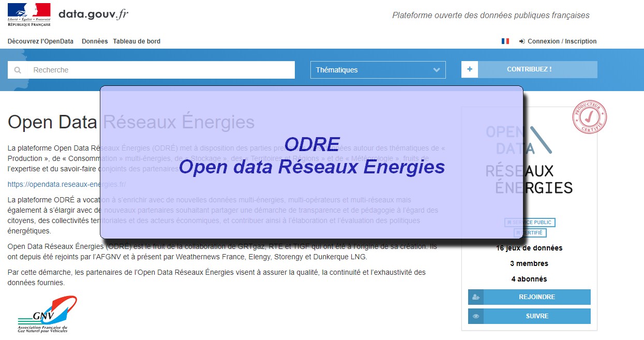Click the eye icon on Suivre
The image size is (644, 340).
476,316
